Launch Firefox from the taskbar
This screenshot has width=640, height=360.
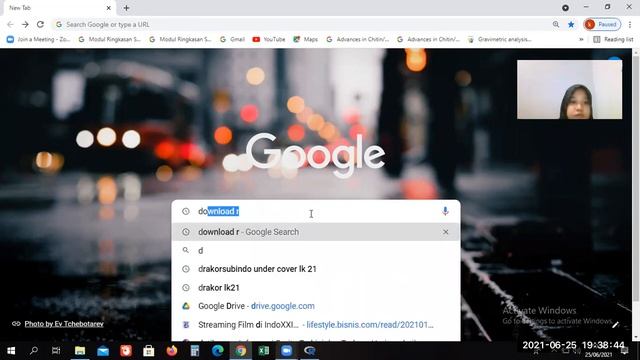click(x=172, y=351)
